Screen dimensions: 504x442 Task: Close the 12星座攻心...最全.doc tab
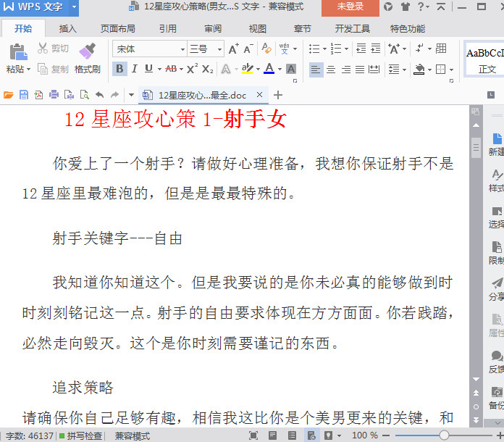(259, 95)
